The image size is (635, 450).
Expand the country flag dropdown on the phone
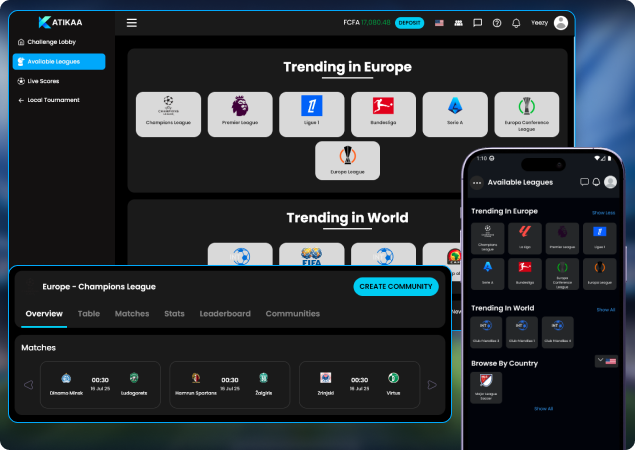click(606, 361)
